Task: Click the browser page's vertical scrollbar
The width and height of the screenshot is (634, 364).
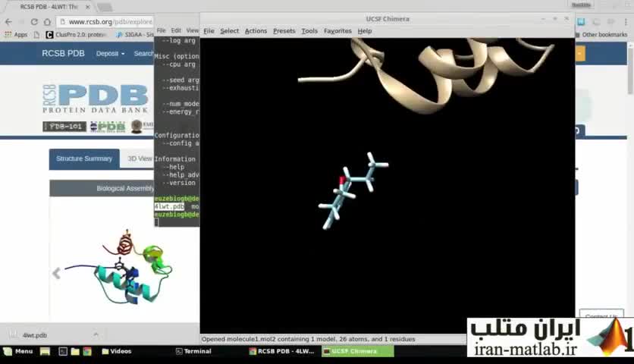Action: [630, 73]
